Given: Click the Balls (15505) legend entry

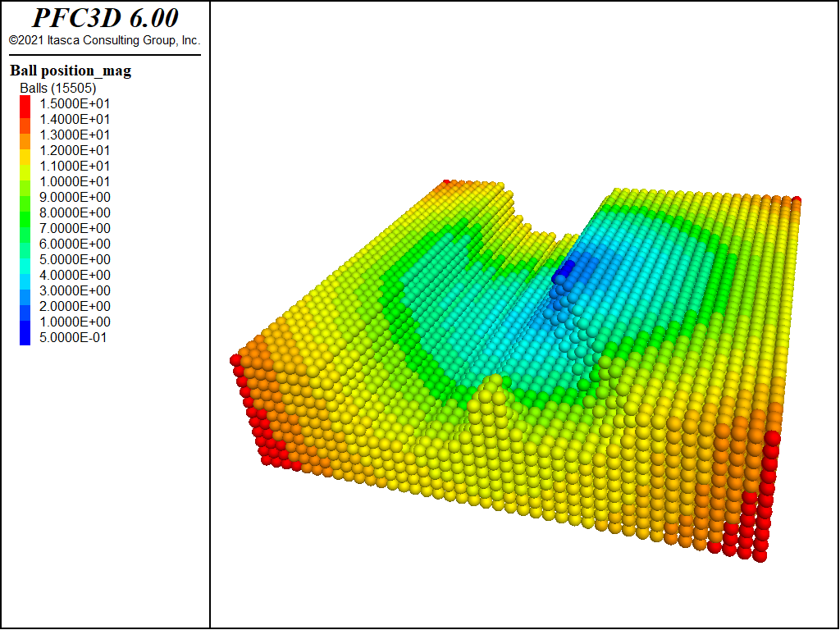Looking at the screenshot, I should click(58, 88).
